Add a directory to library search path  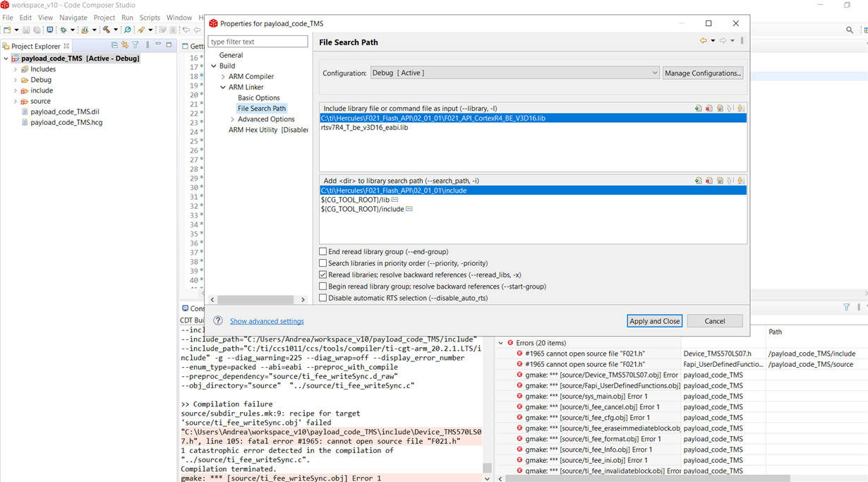699,181
